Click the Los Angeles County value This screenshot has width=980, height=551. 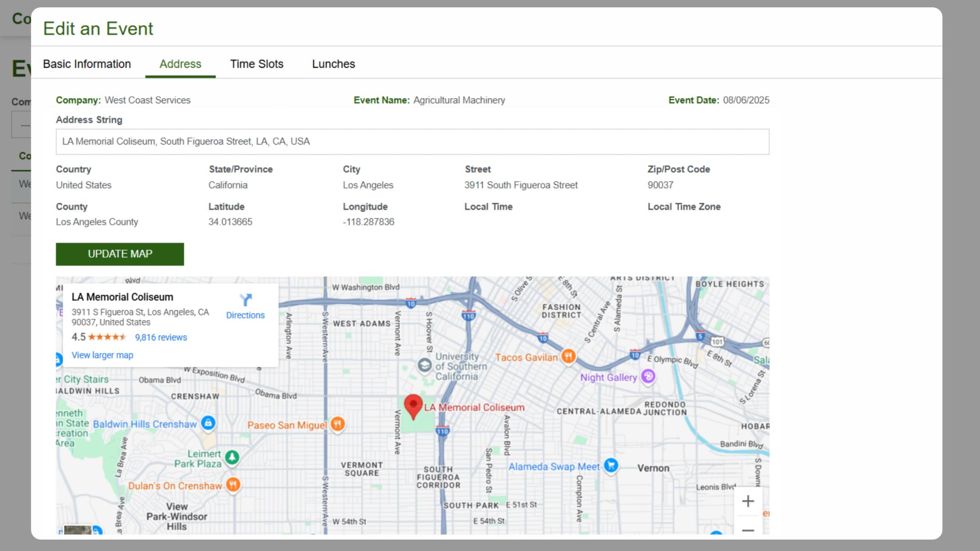point(97,222)
